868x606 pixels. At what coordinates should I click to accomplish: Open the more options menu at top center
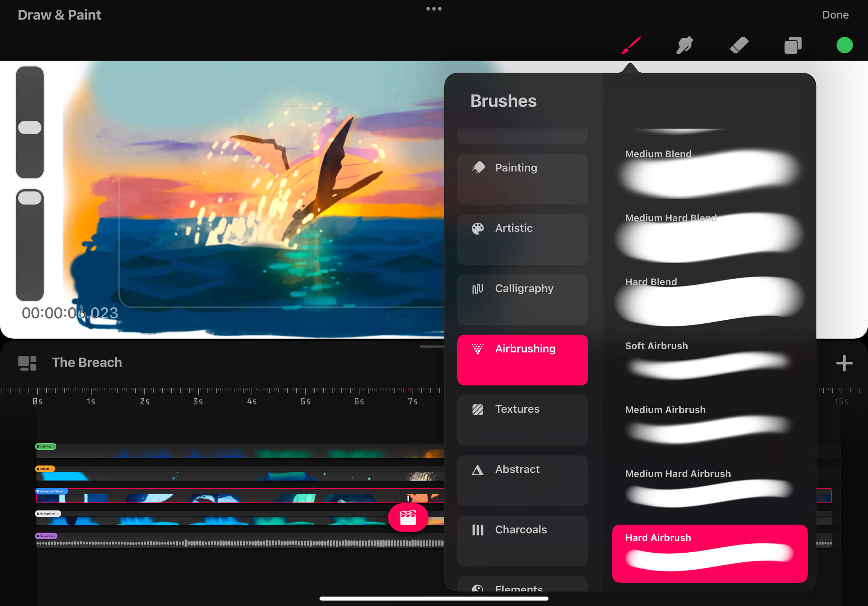(x=434, y=8)
